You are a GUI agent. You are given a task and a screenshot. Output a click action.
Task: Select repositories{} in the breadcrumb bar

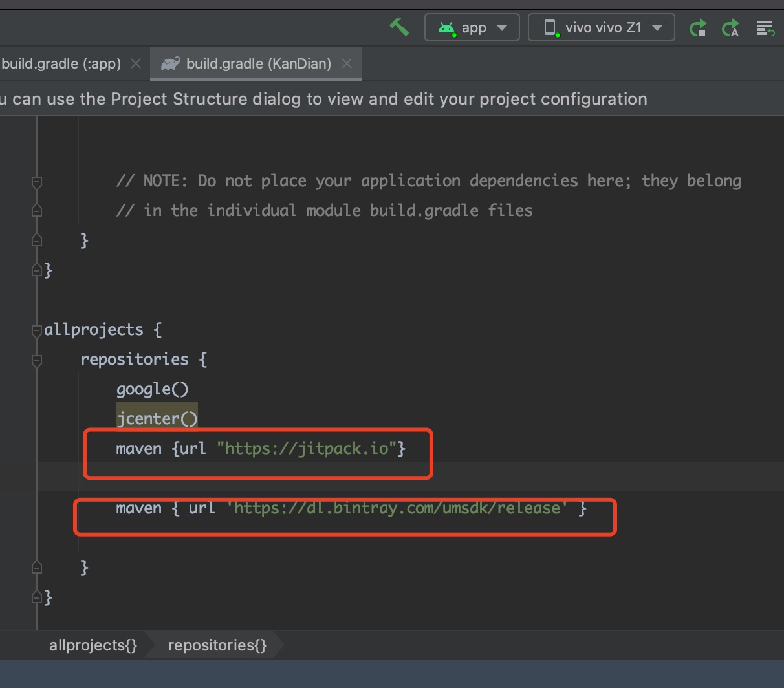217,645
